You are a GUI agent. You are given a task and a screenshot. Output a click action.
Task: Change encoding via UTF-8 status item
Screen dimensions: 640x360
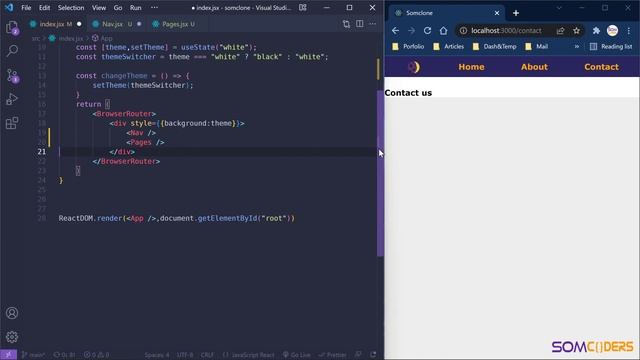[185, 355]
